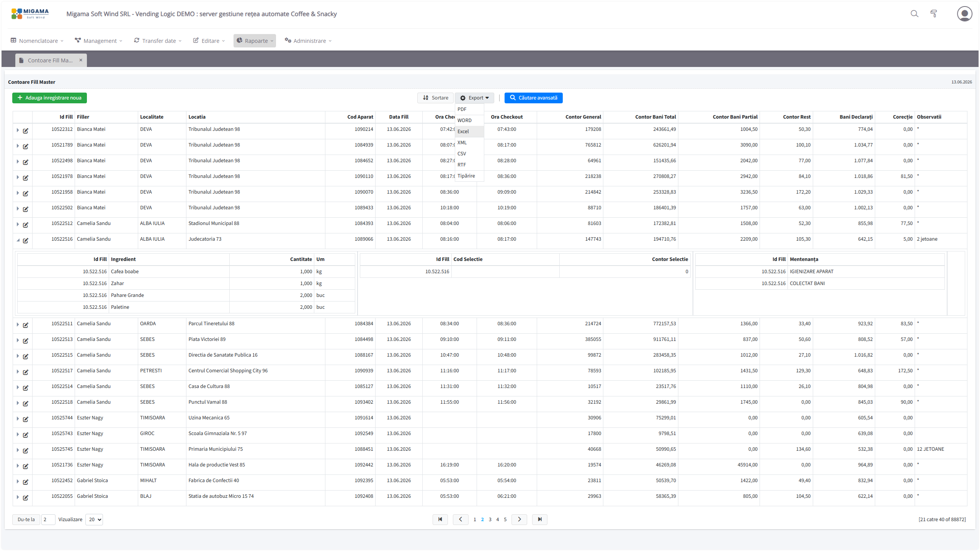Close the Contoare Fill Ma... tab

81,60
